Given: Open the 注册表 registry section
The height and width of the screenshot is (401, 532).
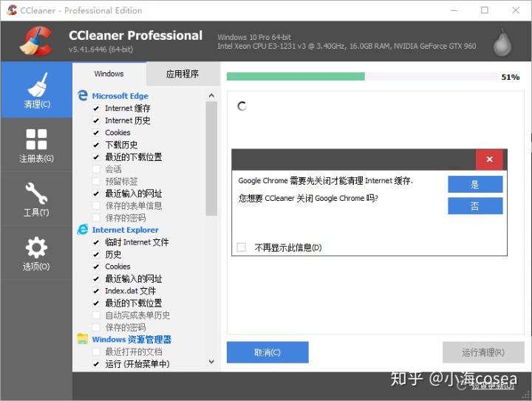Looking at the screenshot, I should tap(36, 145).
